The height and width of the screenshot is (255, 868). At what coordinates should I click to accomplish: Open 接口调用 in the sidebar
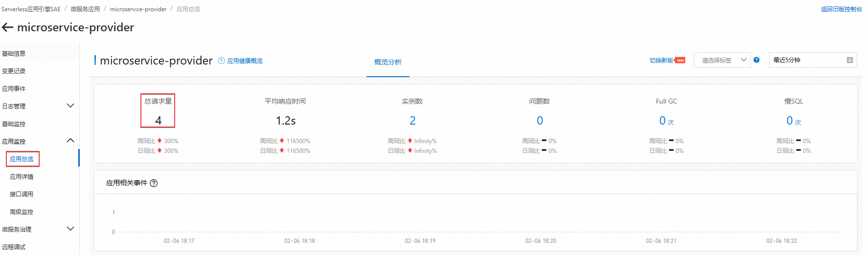tap(22, 194)
